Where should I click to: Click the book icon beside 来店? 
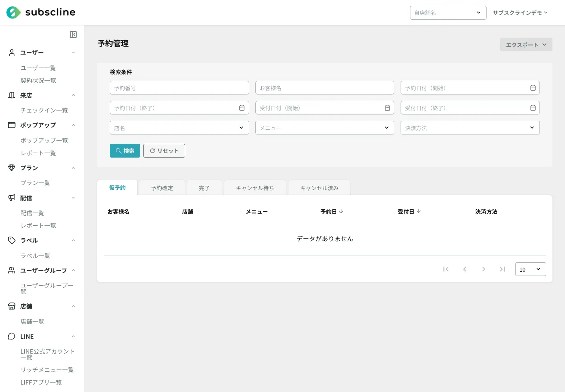click(x=12, y=95)
